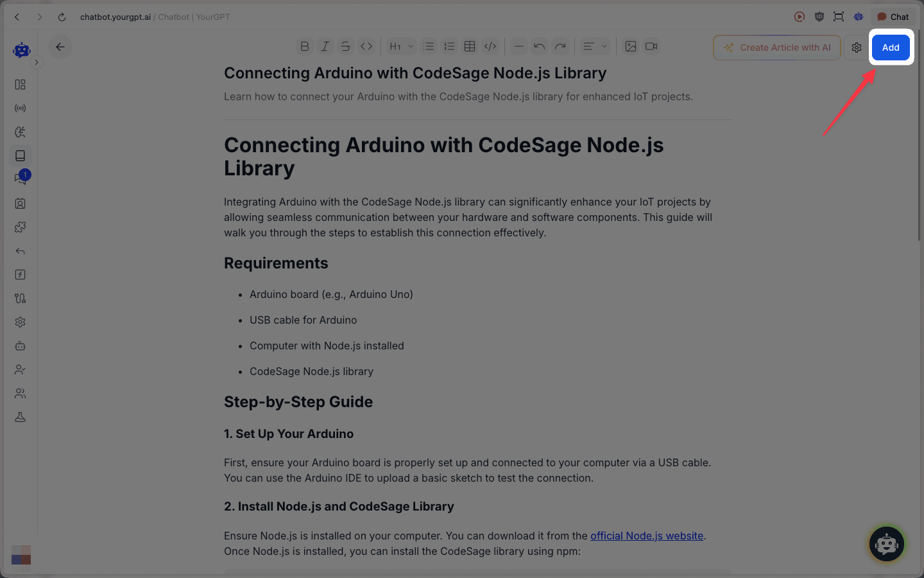This screenshot has height=578, width=924.
Task: Apply italic formatting
Action: point(325,46)
